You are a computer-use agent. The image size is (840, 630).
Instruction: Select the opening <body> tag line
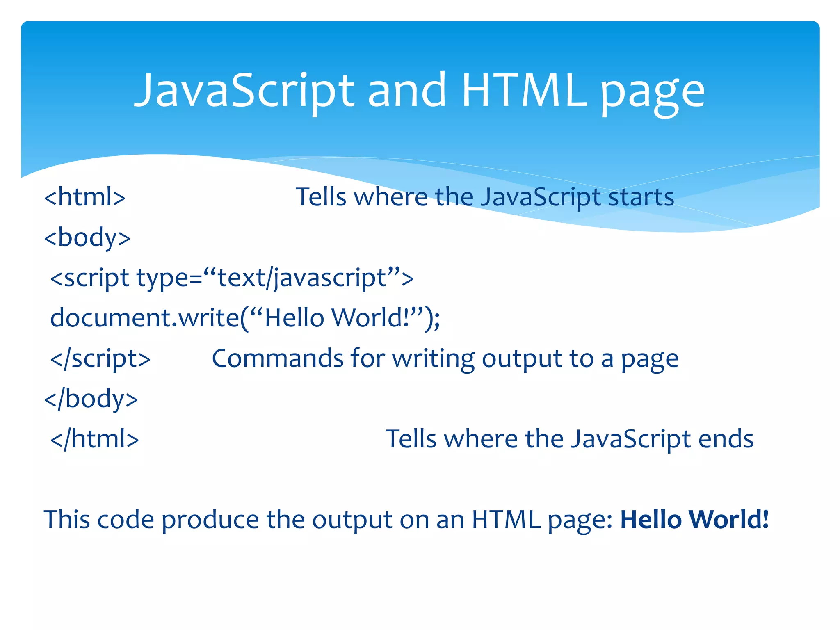(x=87, y=238)
